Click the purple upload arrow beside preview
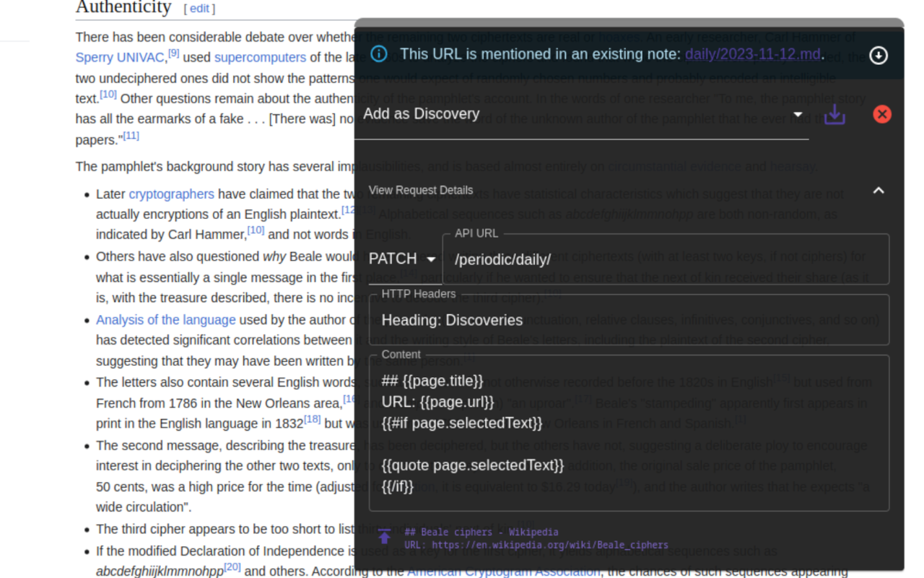Image resolution: width=924 pixels, height=578 pixels. [x=384, y=536]
